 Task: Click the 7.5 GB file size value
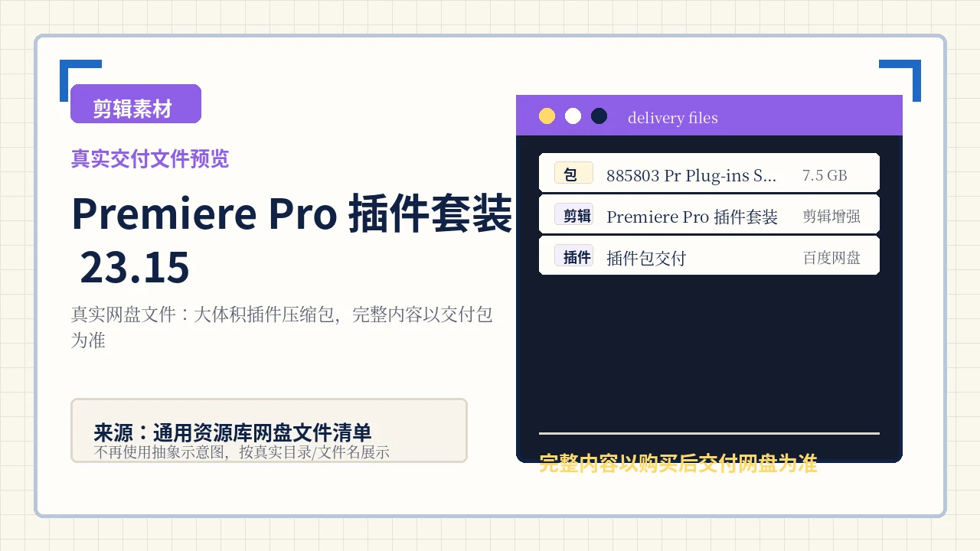[x=825, y=175]
